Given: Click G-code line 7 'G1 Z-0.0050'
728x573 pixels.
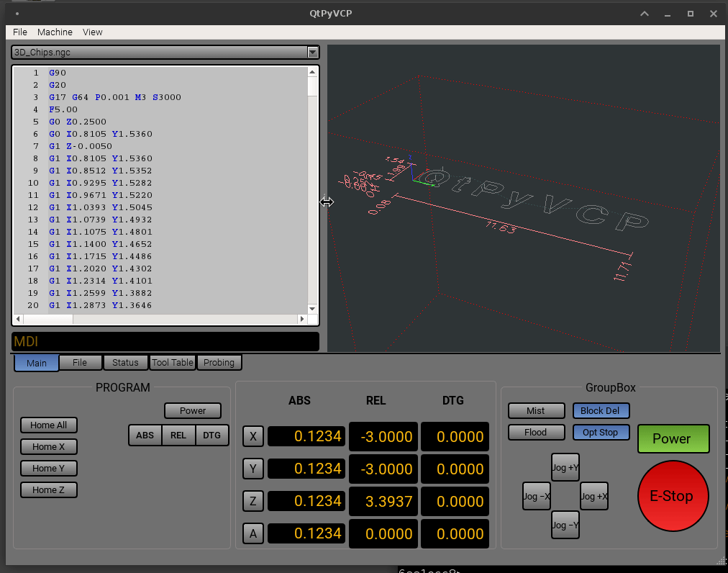Looking at the screenshot, I should tap(81, 146).
